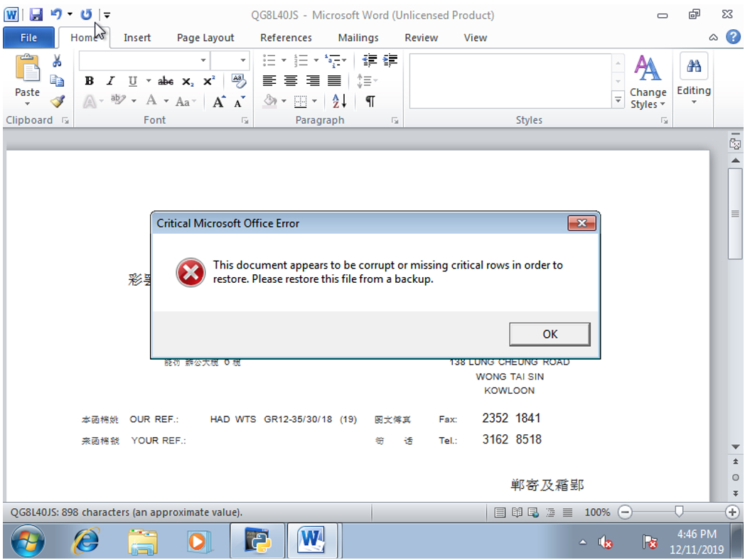The image size is (745, 560).
Task: Click the Bullets list icon
Action: pos(269,60)
